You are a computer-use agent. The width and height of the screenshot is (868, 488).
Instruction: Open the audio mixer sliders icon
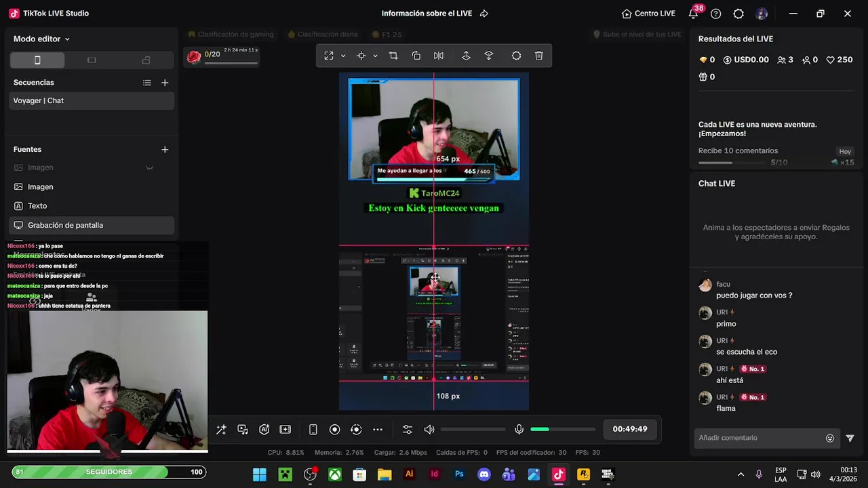[407, 429]
